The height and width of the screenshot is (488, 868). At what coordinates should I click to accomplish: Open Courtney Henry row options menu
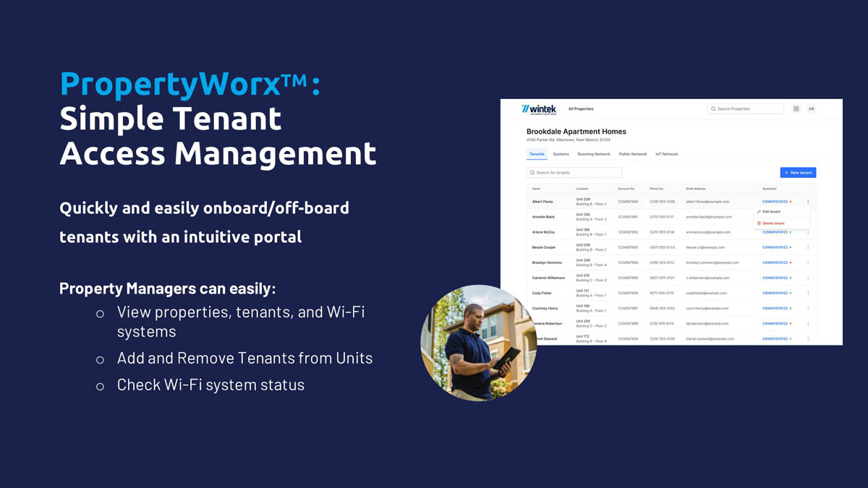click(808, 308)
